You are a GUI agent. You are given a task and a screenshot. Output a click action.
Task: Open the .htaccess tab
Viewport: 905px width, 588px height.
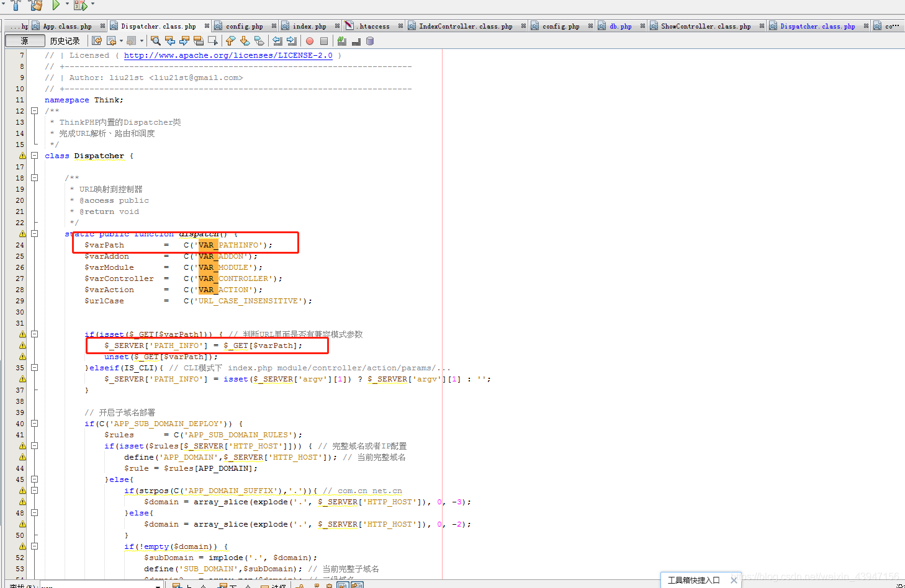point(373,26)
